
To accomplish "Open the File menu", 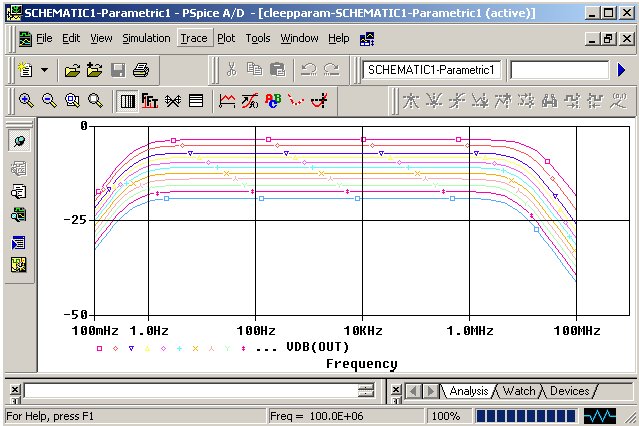I will pyautogui.click(x=44, y=38).
